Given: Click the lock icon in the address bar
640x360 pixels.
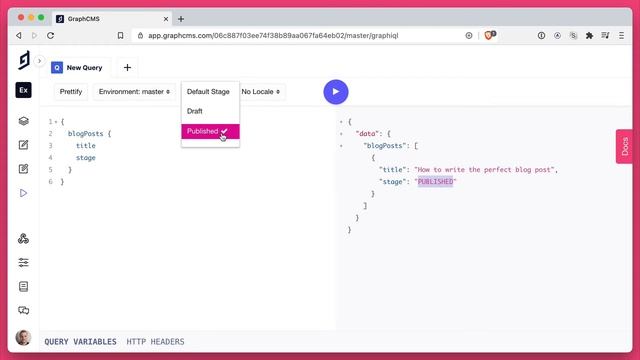Looking at the screenshot, I should click(x=140, y=36).
